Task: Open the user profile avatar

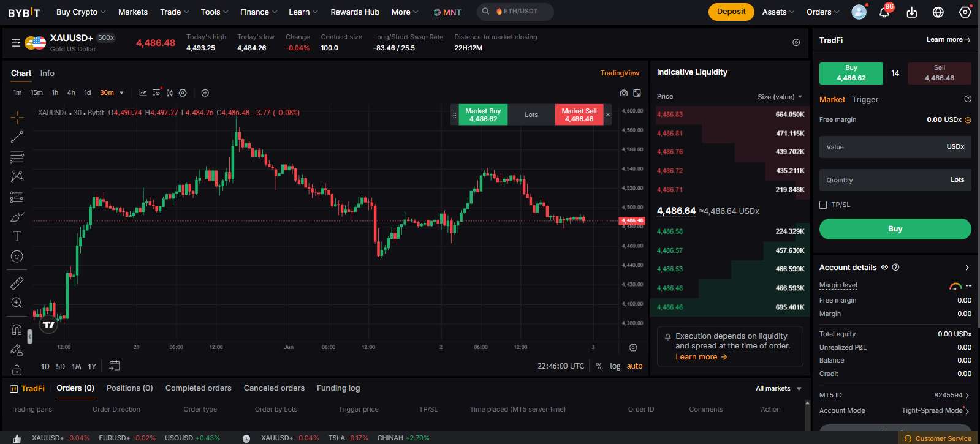Action: [x=859, y=12]
